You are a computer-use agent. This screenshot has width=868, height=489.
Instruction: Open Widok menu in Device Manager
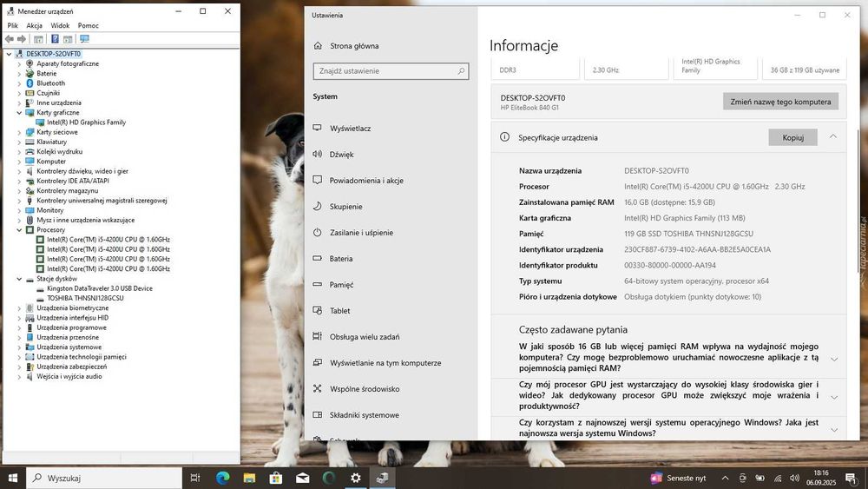tap(60, 25)
